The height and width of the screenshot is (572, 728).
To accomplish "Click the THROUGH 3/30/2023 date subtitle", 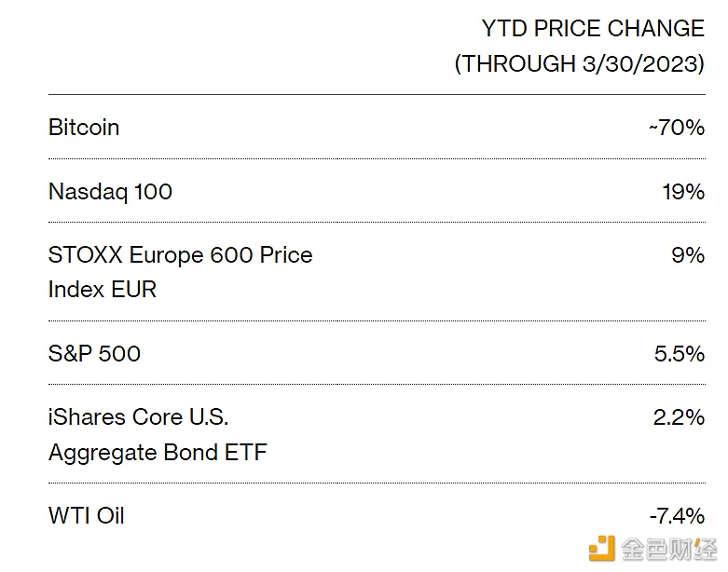I will (x=579, y=64).
